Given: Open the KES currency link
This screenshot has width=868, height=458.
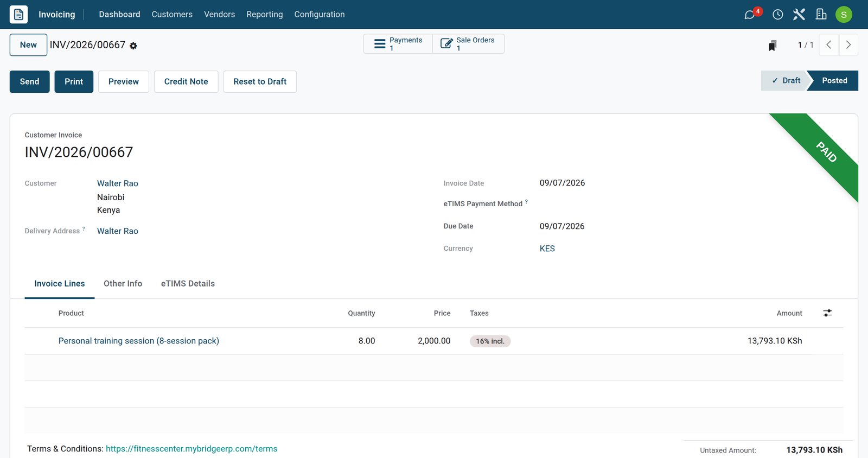Looking at the screenshot, I should coord(547,249).
